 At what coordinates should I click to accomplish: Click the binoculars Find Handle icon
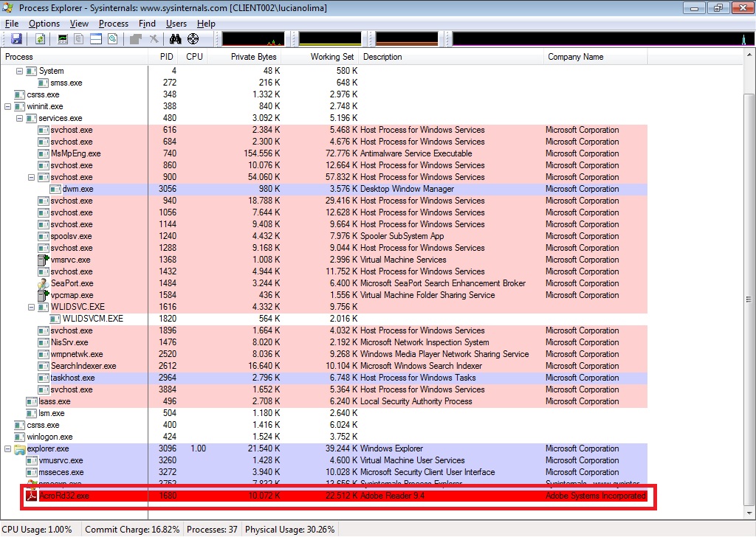[x=176, y=39]
